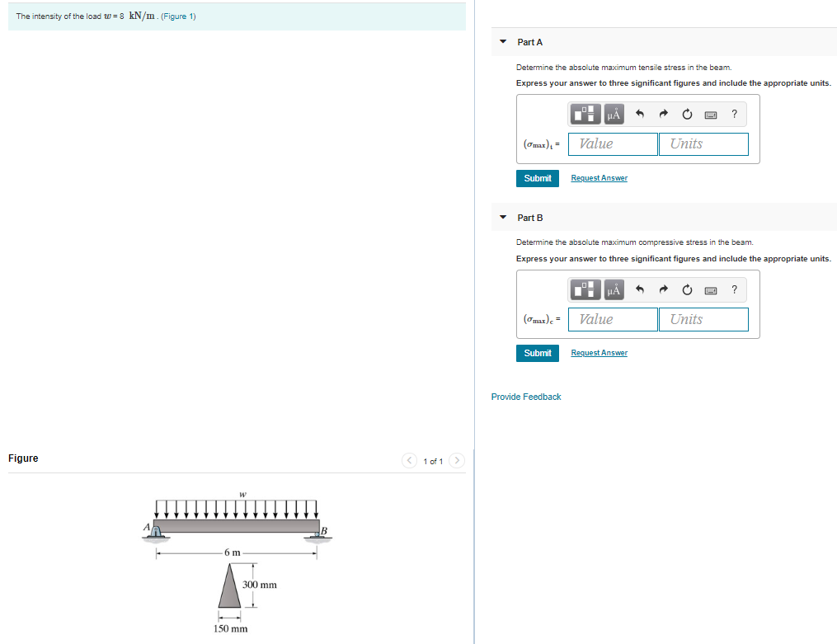Advance to next figure with right chevron

click(x=457, y=461)
